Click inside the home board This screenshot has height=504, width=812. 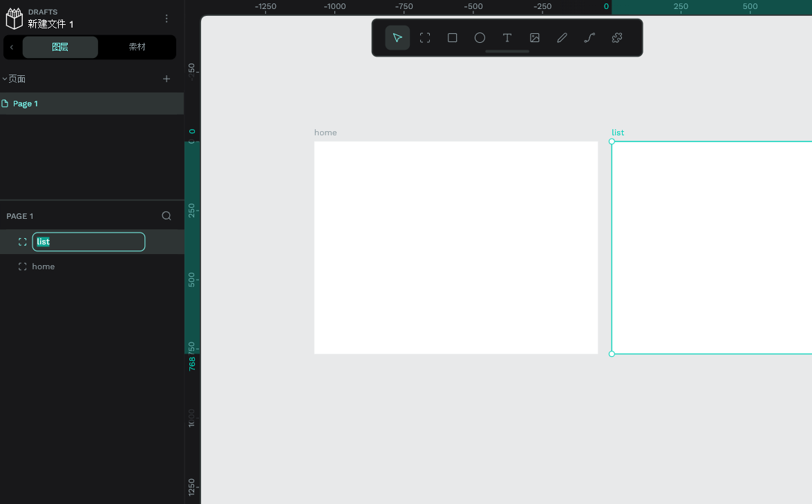pos(455,248)
